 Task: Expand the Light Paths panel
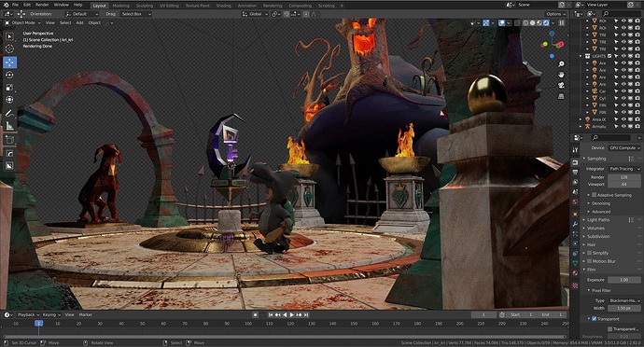point(598,220)
